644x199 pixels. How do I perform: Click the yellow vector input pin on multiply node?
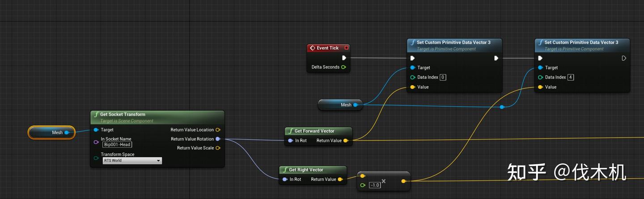pos(363,176)
